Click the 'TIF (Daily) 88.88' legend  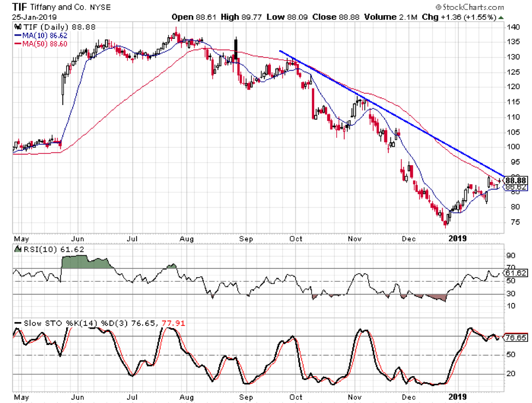tap(60, 27)
